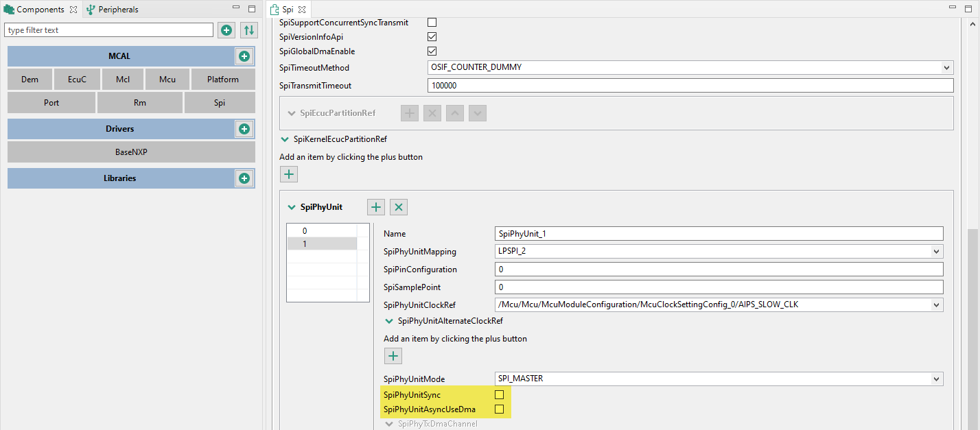
Task: Close the Spi editor tab with its X
Action: tap(301, 10)
